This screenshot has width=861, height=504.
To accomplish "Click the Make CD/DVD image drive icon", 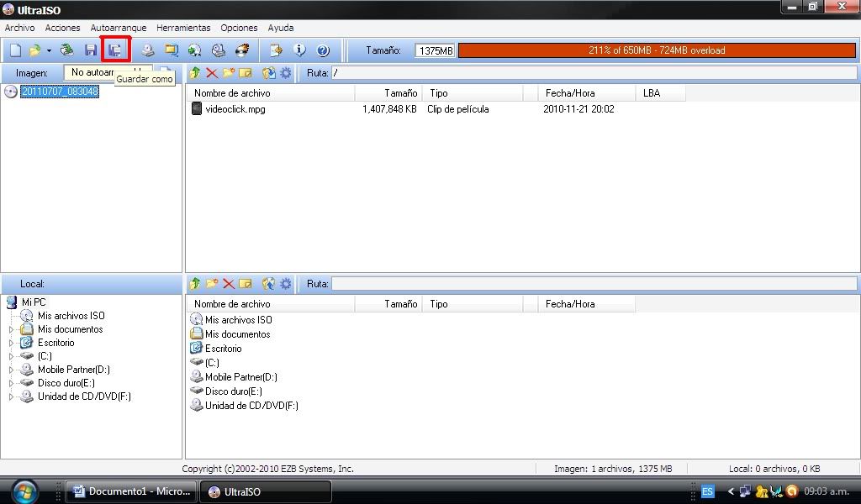I will tap(147, 50).
